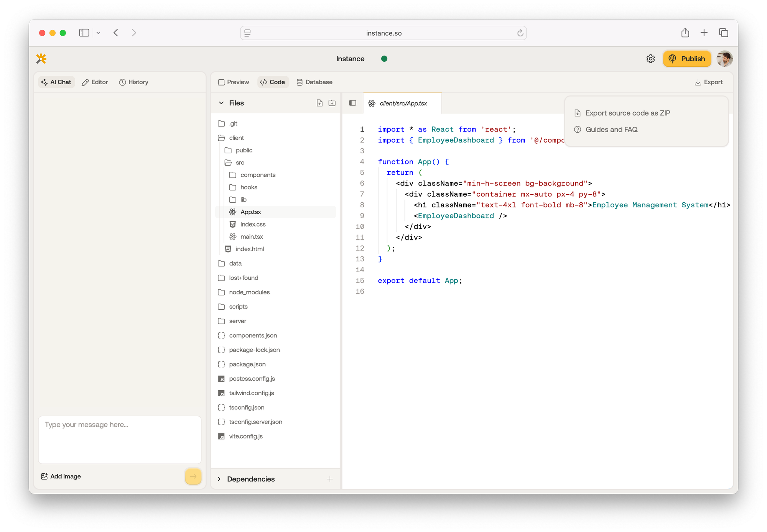Image resolution: width=767 pixels, height=532 pixels.
Task: Toggle the Safari sidebar button
Action: (84, 33)
